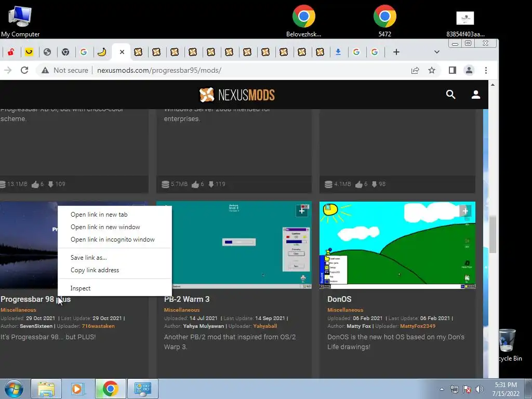Click the Not secure warning icon

click(45, 70)
